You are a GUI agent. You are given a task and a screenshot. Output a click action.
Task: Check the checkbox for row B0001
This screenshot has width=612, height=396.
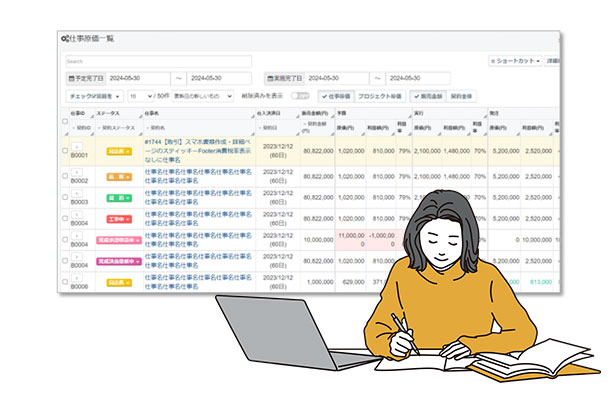tap(65, 151)
